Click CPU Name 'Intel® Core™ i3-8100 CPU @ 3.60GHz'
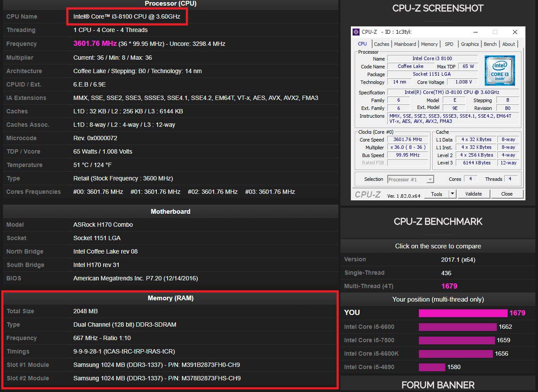The height and width of the screenshot is (392, 538). (127, 16)
